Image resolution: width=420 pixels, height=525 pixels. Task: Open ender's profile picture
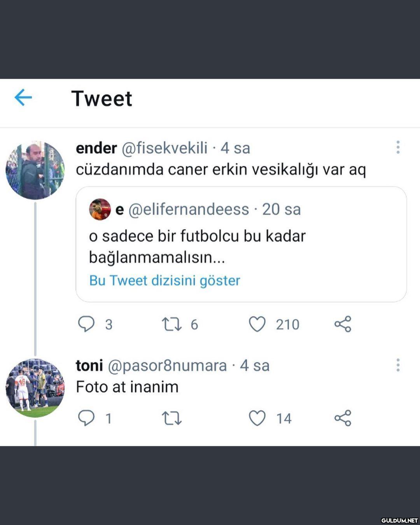click(x=35, y=170)
